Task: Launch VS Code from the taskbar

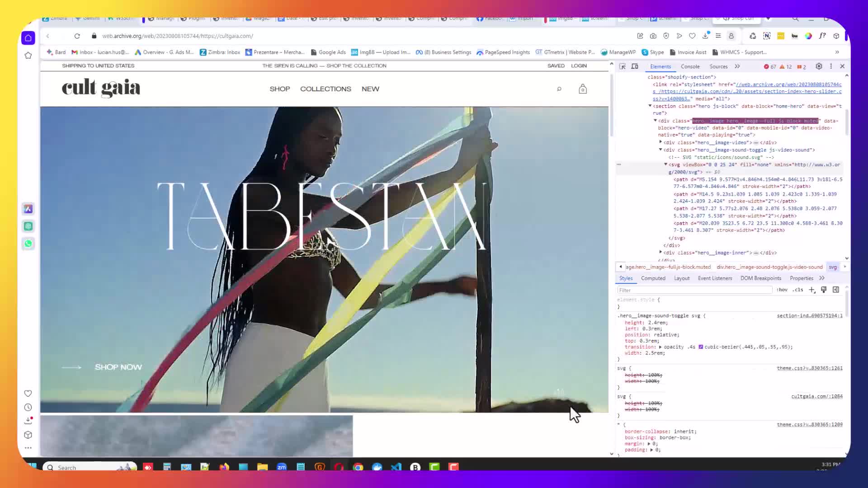Action: pyautogui.click(x=396, y=467)
